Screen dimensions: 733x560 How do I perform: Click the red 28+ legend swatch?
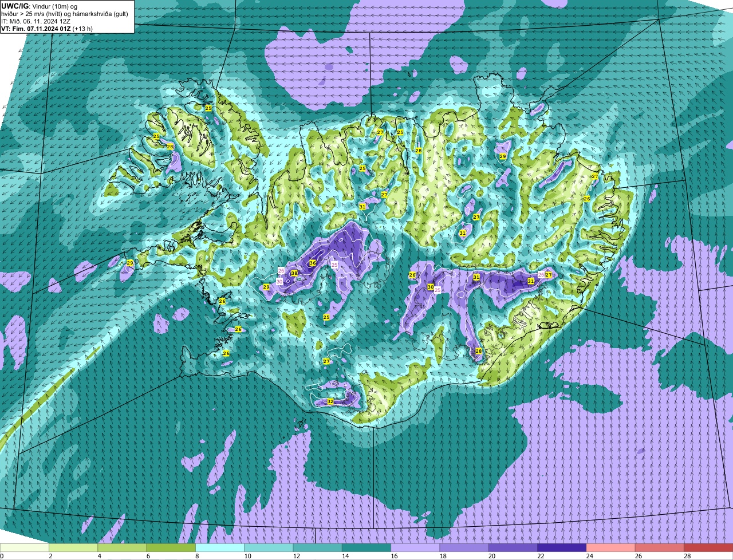708,547
